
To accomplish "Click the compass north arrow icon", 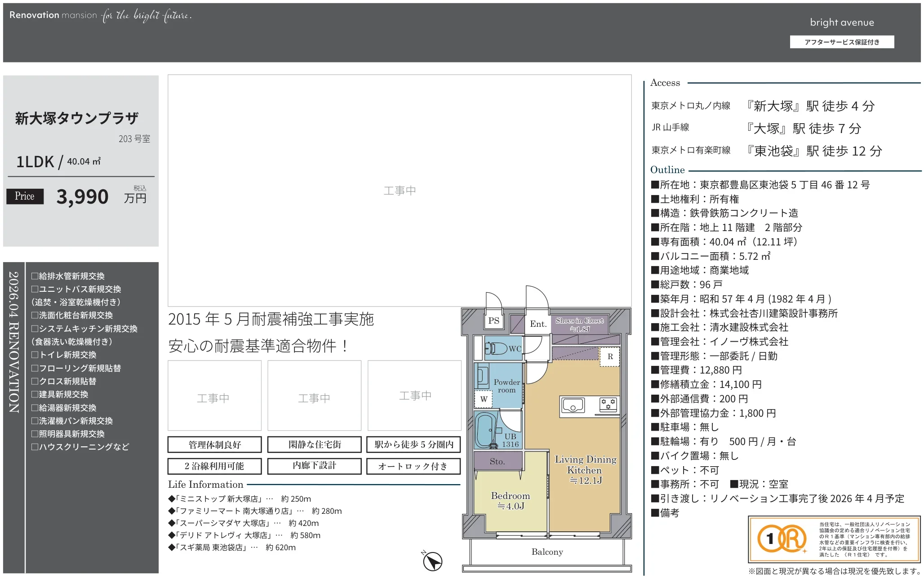I will [434, 561].
